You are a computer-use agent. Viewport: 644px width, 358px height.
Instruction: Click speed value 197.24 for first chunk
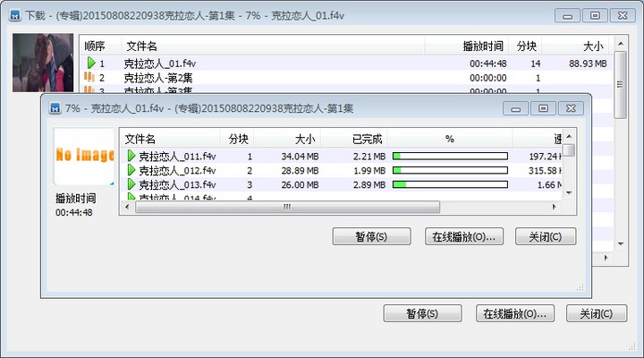545,157
